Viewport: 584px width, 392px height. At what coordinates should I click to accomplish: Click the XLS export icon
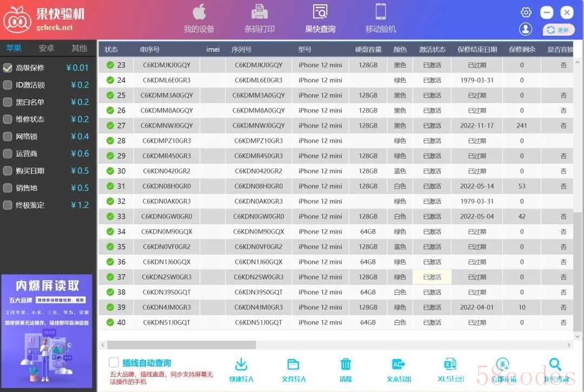[450, 364]
